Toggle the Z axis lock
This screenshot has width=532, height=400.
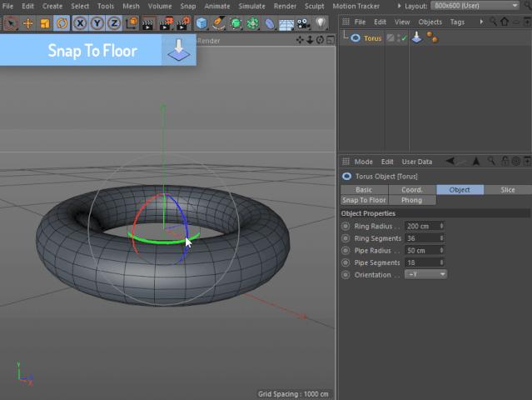pos(114,23)
